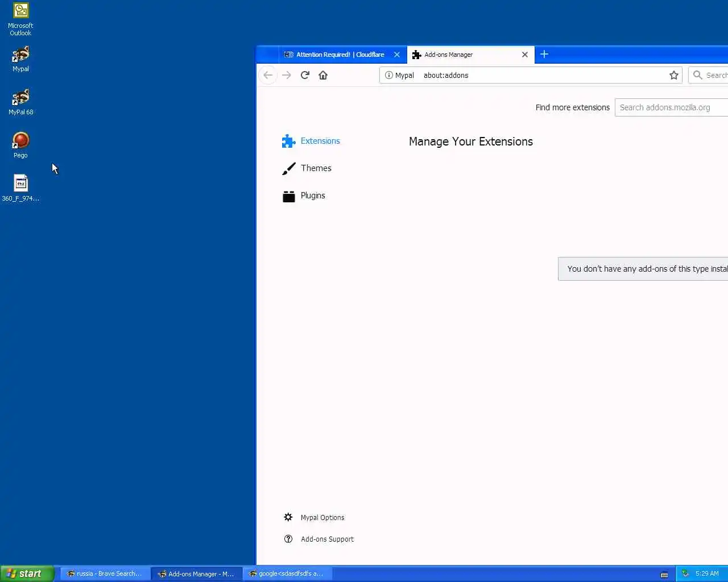Go forward with the forward arrow button
Viewport: 728px width, 582px height.
click(287, 75)
